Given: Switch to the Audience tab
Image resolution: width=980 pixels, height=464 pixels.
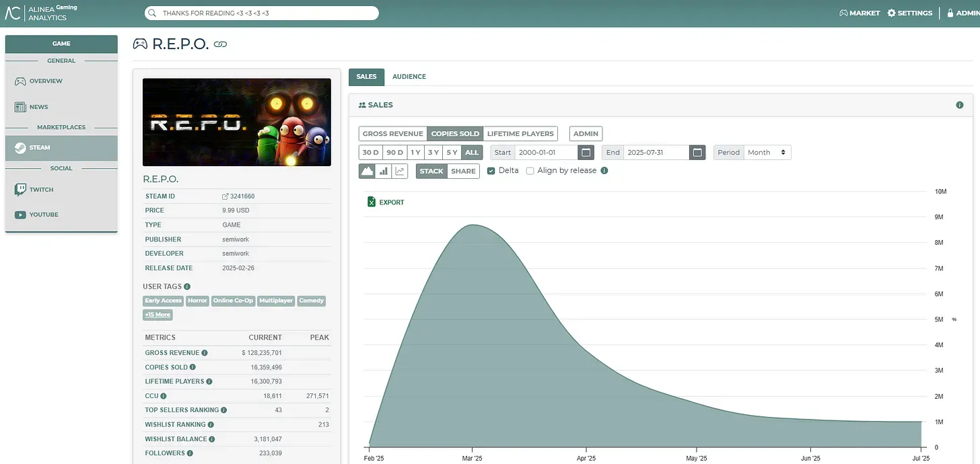Looking at the screenshot, I should coord(409,77).
